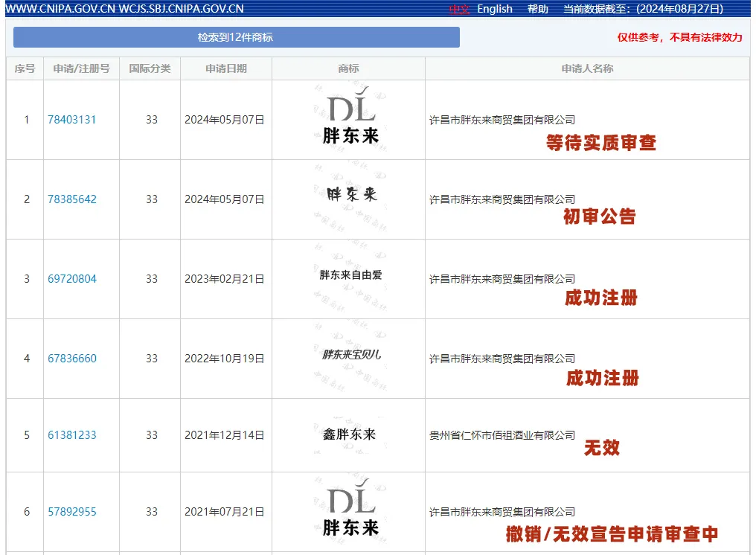Click class 33 in row 61381233

click(151, 435)
